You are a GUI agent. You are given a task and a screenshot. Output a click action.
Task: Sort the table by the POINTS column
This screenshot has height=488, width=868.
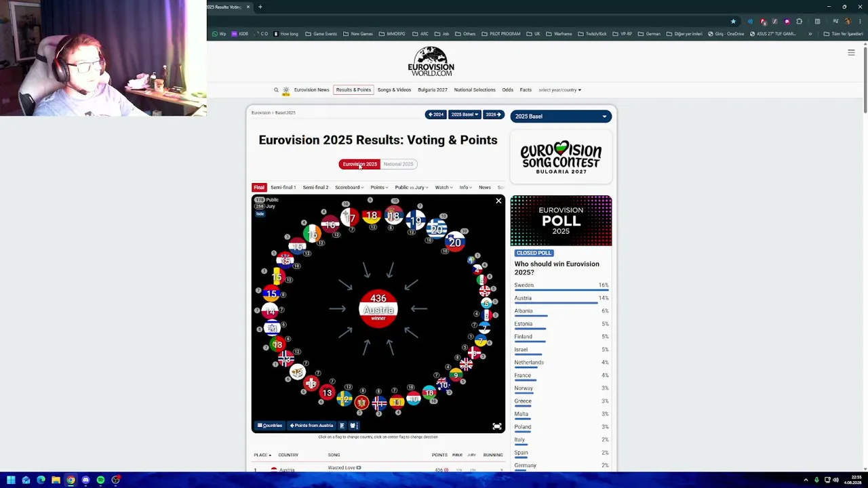click(439, 455)
